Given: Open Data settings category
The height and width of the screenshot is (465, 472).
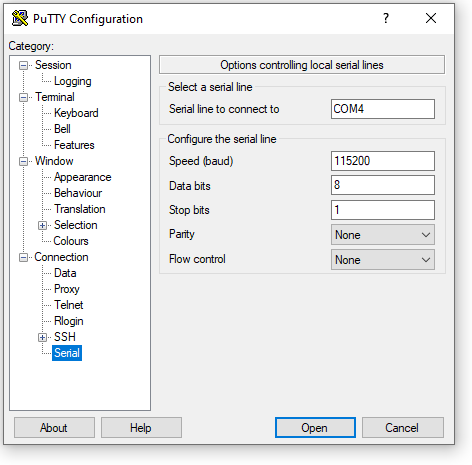Looking at the screenshot, I should pos(65,273).
